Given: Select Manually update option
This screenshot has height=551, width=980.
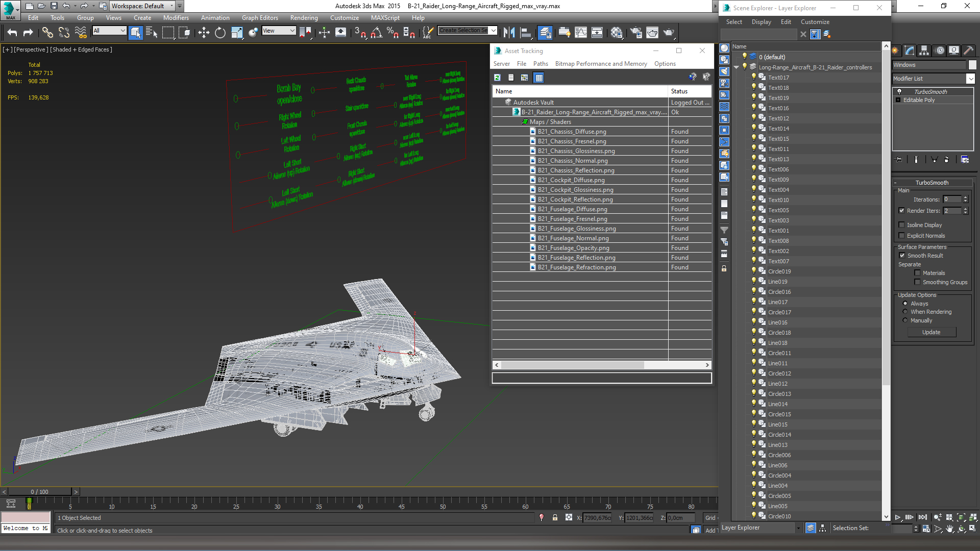Looking at the screenshot, I should pyautogui.click(x=905, y=320).
